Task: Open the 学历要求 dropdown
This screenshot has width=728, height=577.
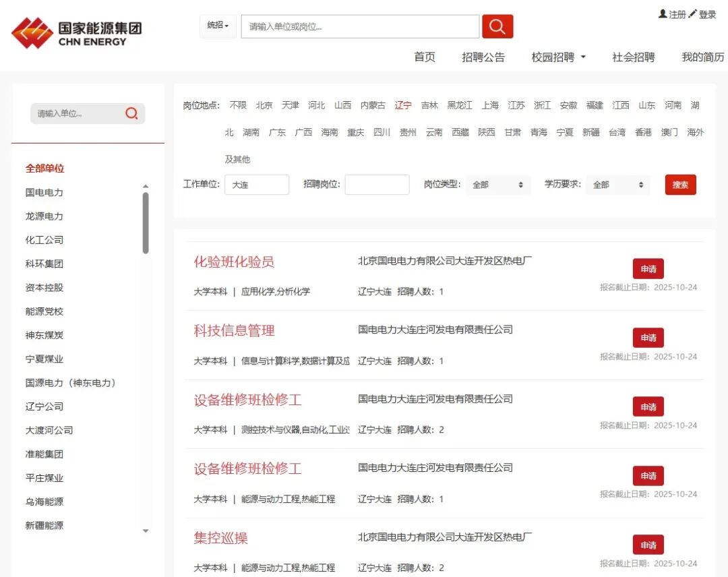Action: point(617,184)
